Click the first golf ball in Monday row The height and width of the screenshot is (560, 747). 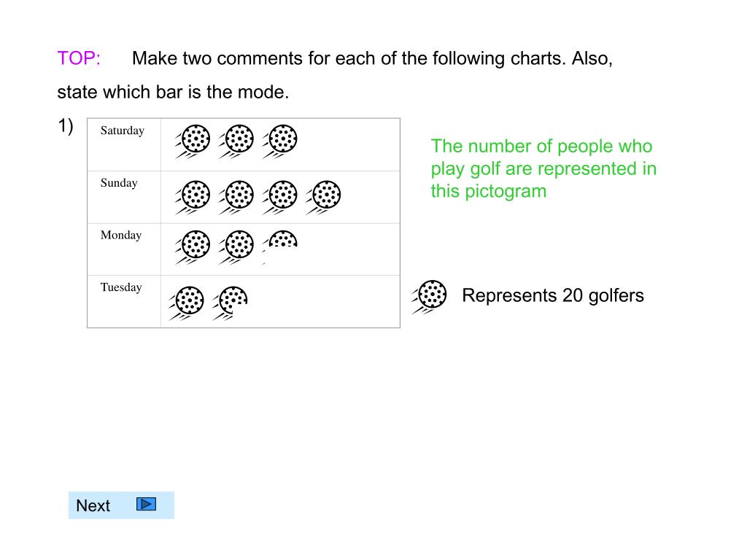click(193, 246)
